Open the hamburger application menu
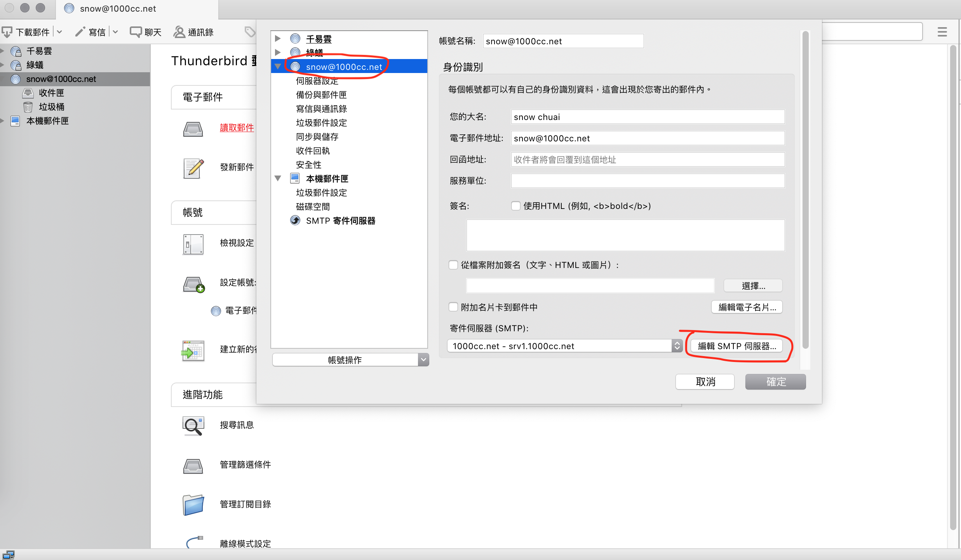The width and height of the screenshot is (961, 560). pos(942,32)
